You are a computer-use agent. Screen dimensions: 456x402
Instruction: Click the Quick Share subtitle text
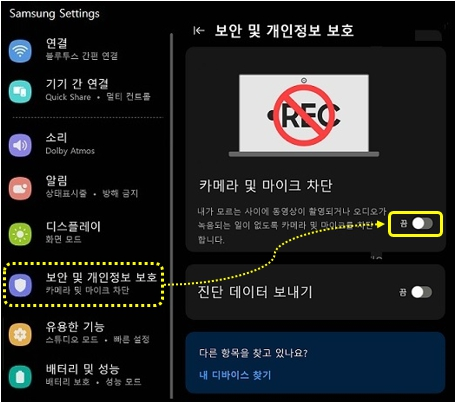click(x=68, y=97)
